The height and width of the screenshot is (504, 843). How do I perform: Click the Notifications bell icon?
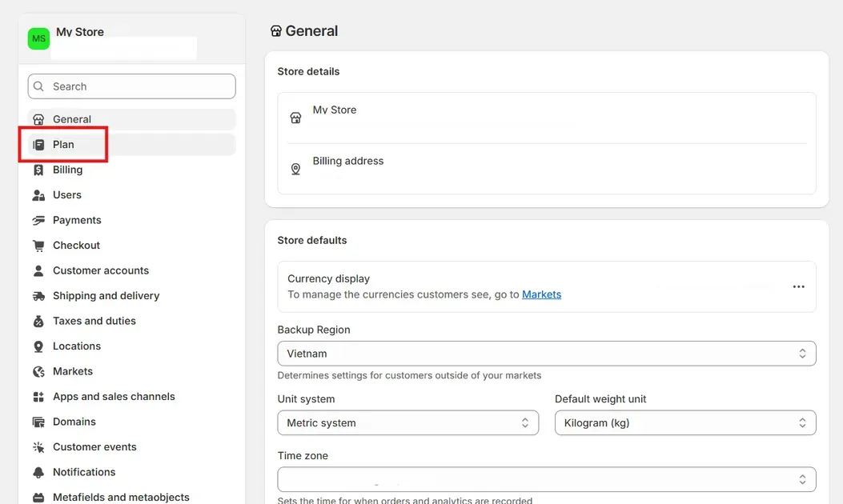[x=38, y=472]
